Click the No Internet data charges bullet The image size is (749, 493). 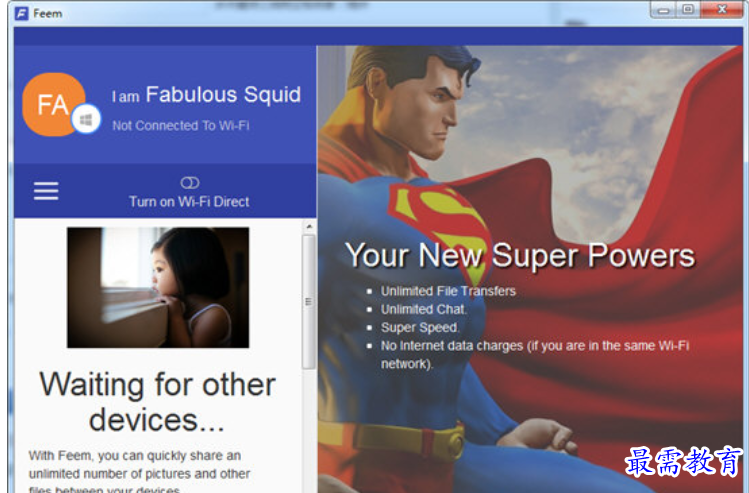tap(535, 354)
